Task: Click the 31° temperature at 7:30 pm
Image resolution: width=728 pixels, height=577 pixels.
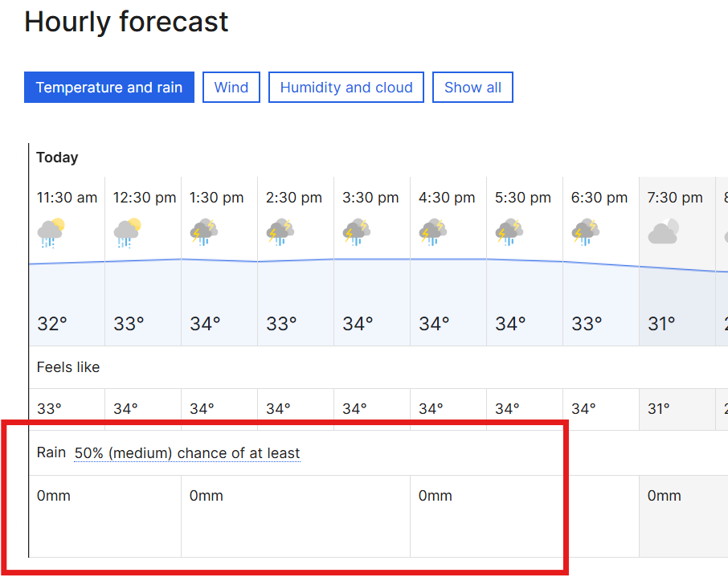Action: [661, 324]
